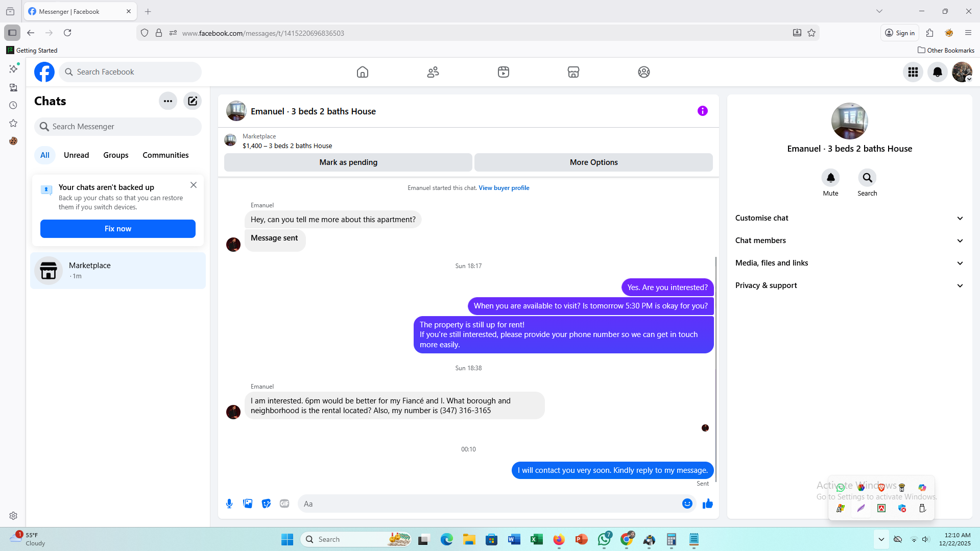Show hidden icons tray chevron
The image size is (980, 551).
point(881,539)
